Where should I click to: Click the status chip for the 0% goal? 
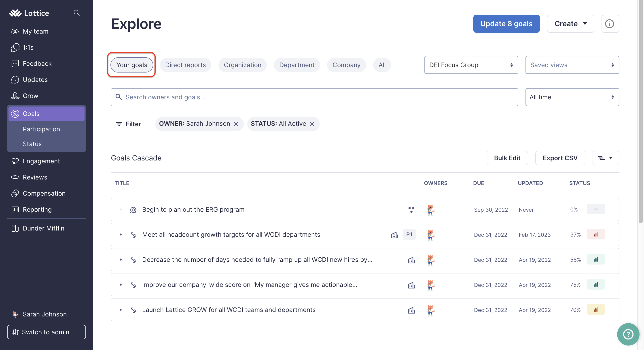pyautogui.click(x=596, y=209)
